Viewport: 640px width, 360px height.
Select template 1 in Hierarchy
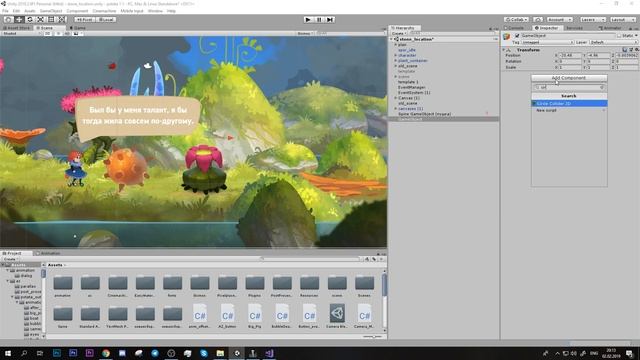[408, 82]
